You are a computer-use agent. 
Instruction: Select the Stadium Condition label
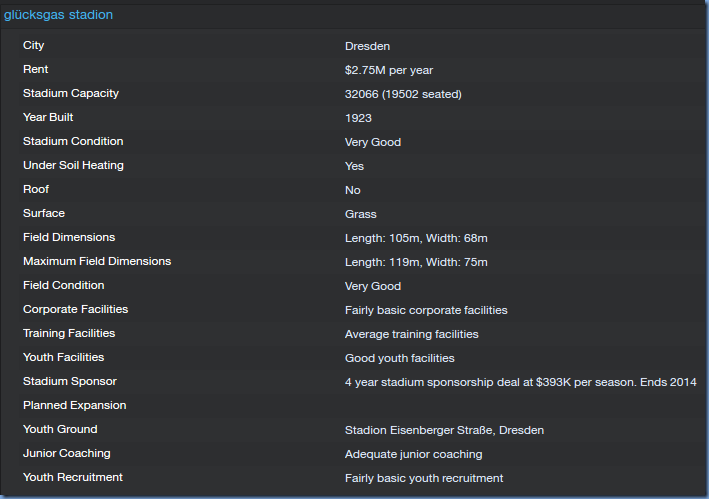[x=73, y=141]
